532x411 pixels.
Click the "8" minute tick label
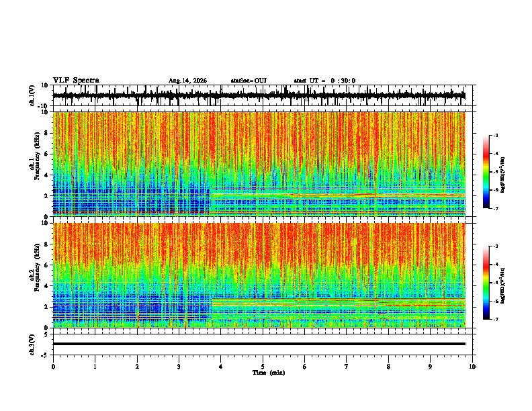tap(388, 367)
